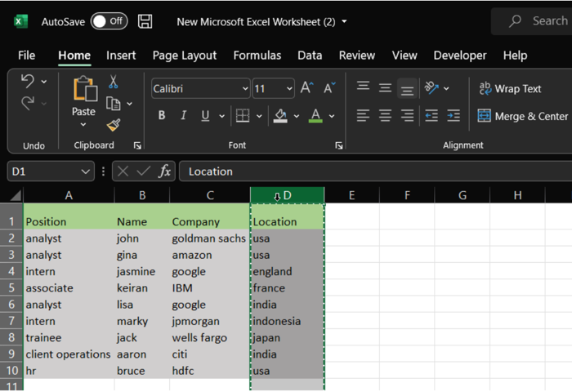Expand the Paste options arrow
The height and width of the screenshot is (392, 572).
coord(83,125)
